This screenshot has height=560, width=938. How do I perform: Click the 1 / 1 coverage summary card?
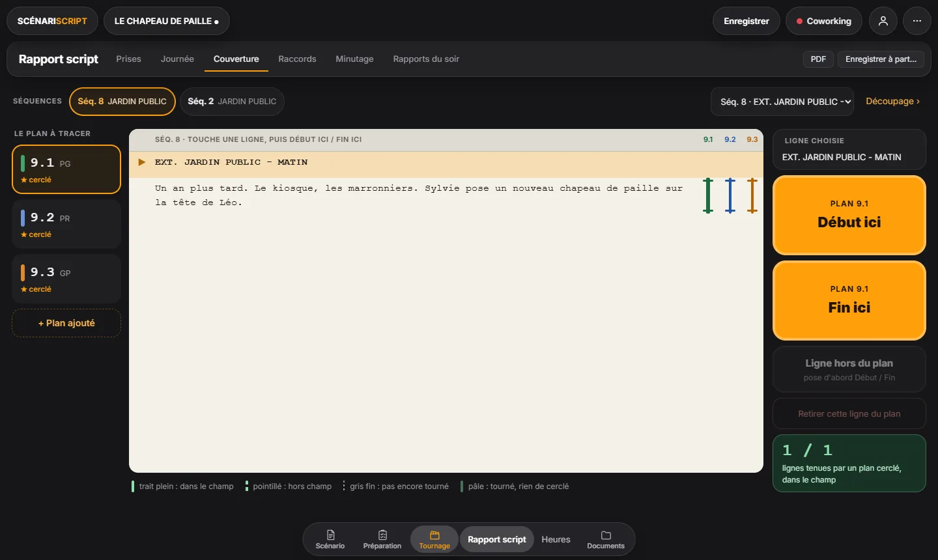tap(849, 464)
